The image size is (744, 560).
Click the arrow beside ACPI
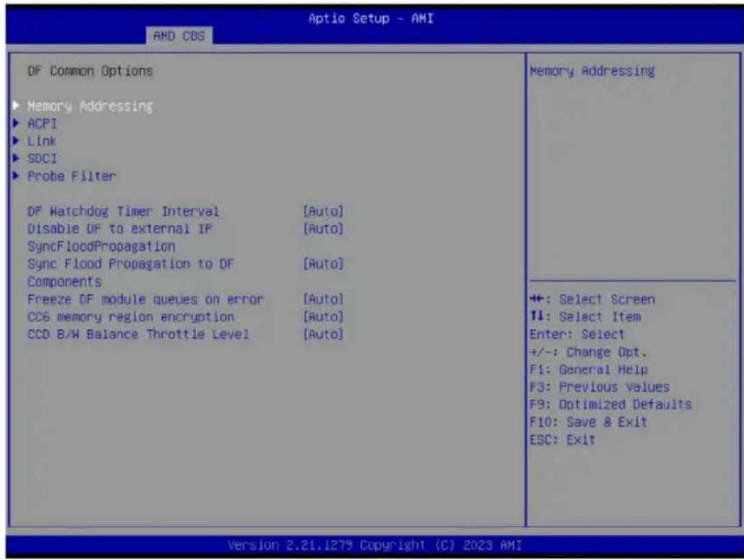click(x=16, y=123)
